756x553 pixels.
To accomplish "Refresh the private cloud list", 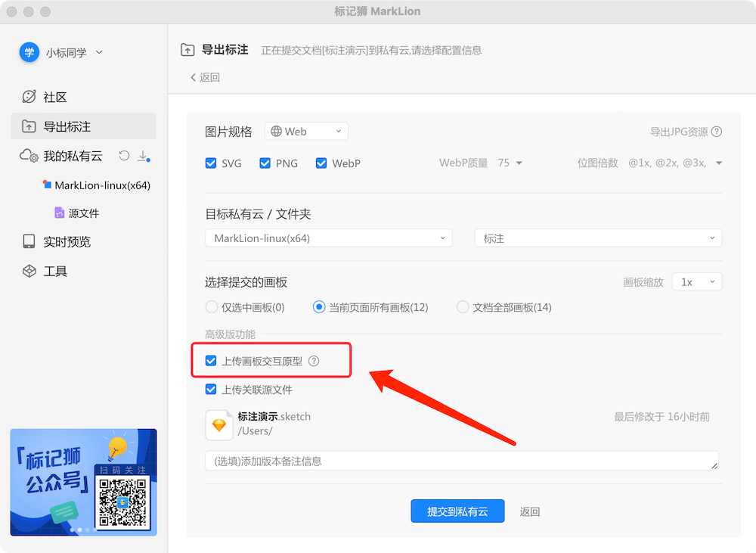I will (125, 155).
